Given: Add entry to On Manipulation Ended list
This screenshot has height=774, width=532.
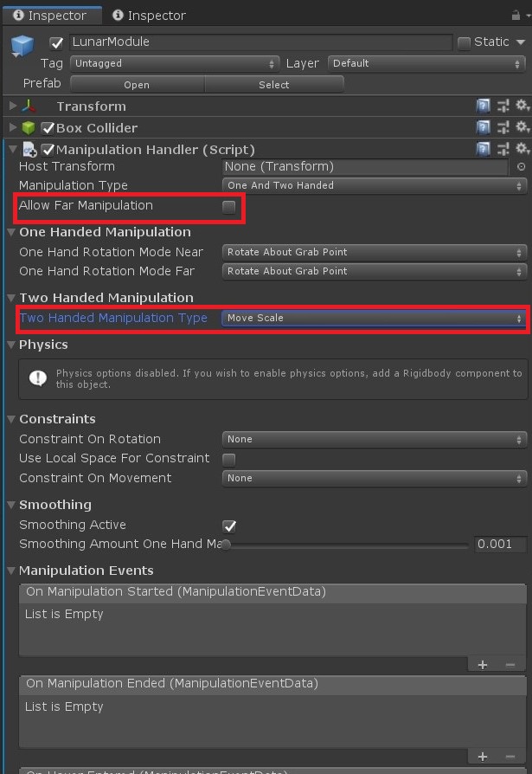Looking at the screenshot, I should [x=483, y=756].
